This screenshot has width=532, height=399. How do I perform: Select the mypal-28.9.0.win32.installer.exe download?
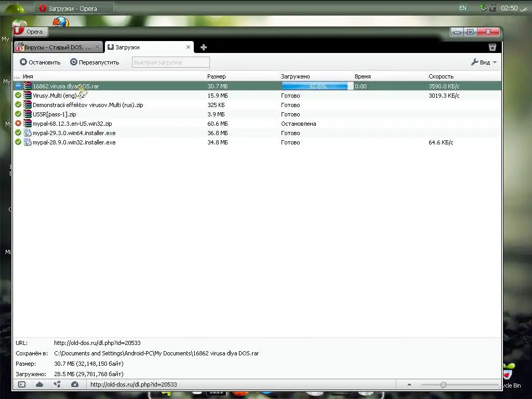point(257,142)
